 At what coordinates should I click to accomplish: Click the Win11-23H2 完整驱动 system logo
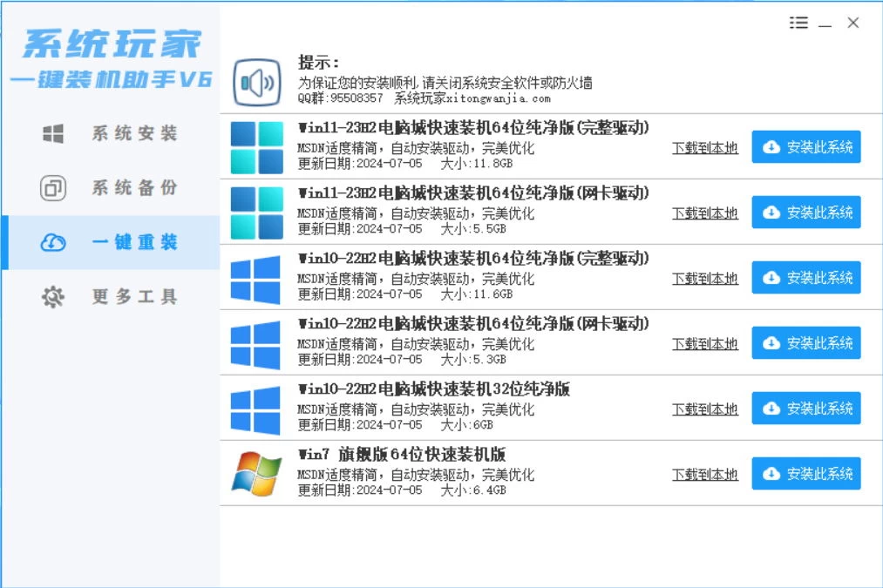coord(253,145)
